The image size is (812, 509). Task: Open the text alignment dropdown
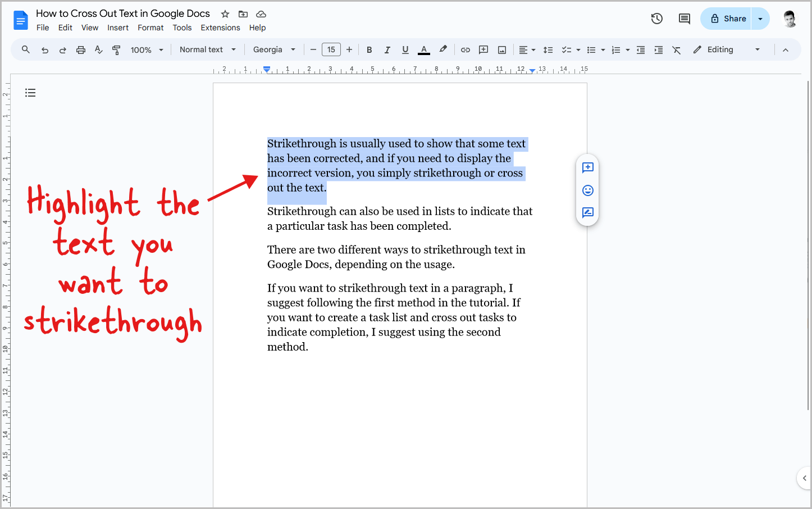tap(527, 50)
